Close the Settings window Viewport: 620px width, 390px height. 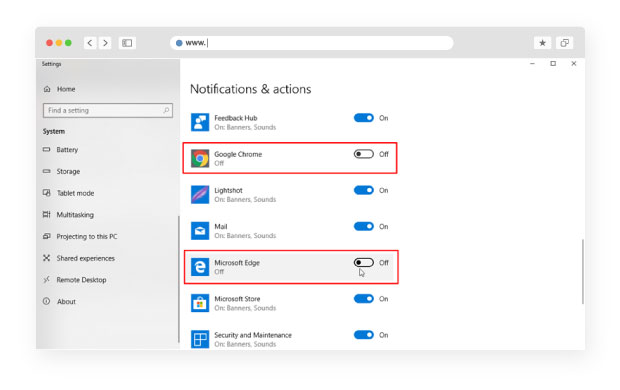pyautogui.click(x=574, y=64)
